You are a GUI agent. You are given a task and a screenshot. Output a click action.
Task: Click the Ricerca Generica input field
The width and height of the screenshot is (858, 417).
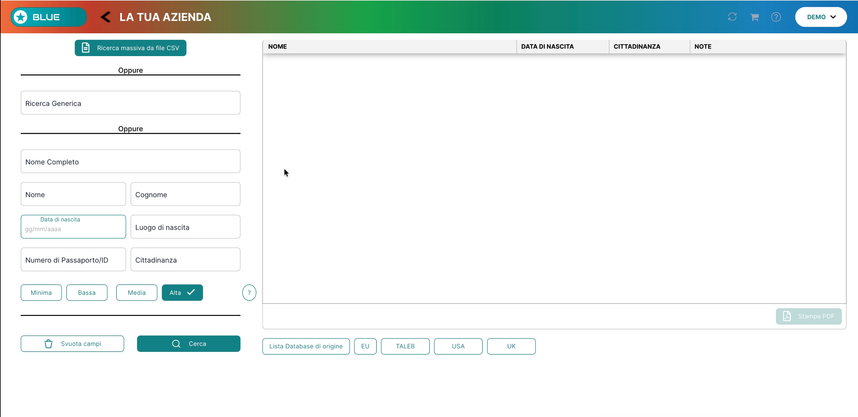[x=131, y=103]
